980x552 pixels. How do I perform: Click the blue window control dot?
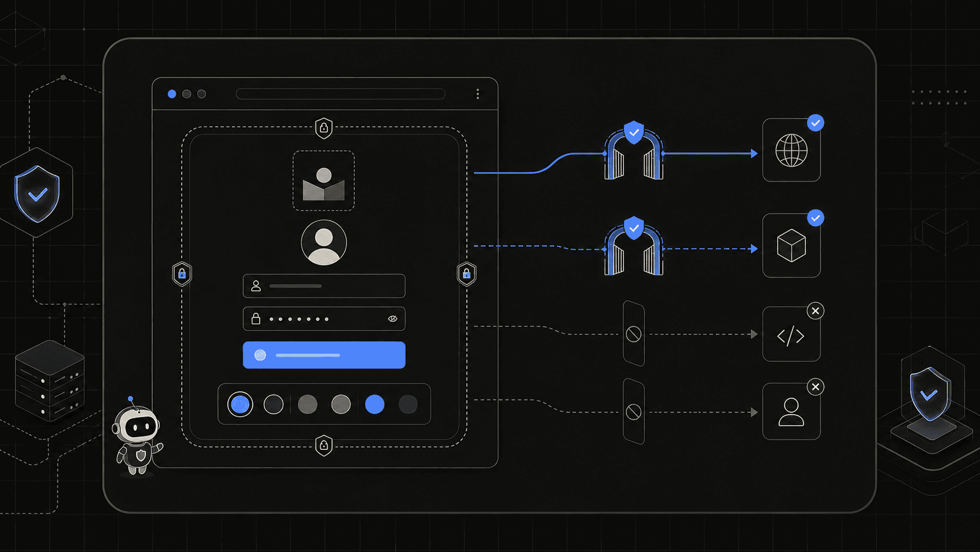(x=172, y=94)
